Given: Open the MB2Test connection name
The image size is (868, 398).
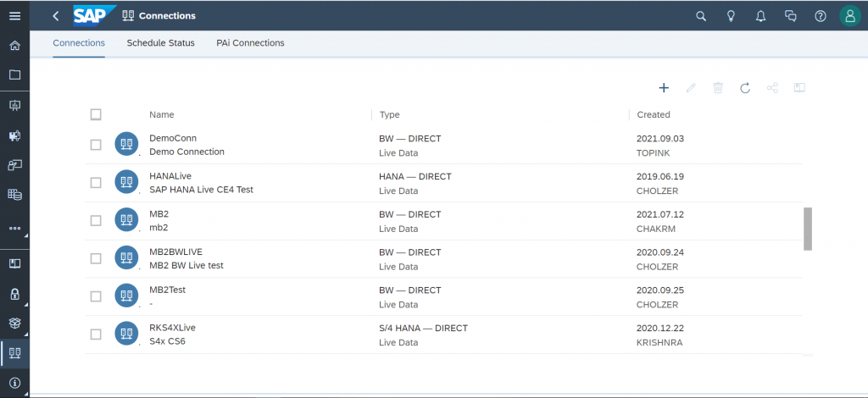Looking at the screenshot, I should pos(167,290).
